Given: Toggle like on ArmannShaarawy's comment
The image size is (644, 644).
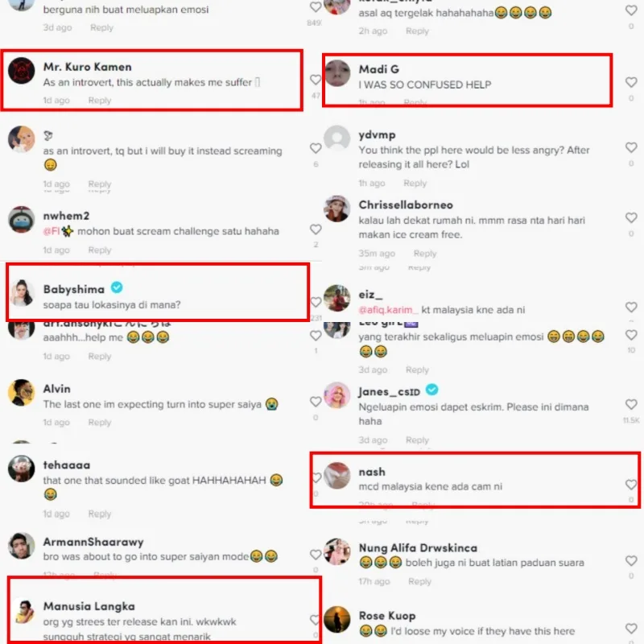Looking at the screenshot, I should [315, 555].
